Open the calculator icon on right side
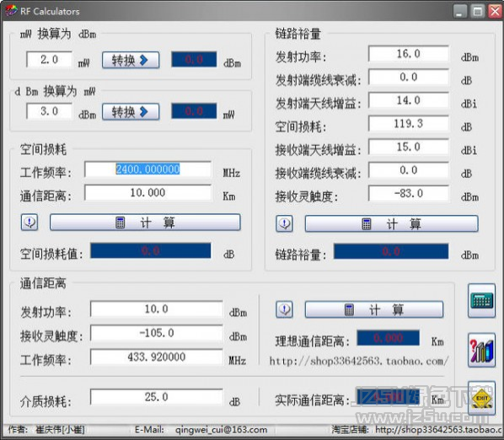Screen dimensions: 504x440 [481, 301]
